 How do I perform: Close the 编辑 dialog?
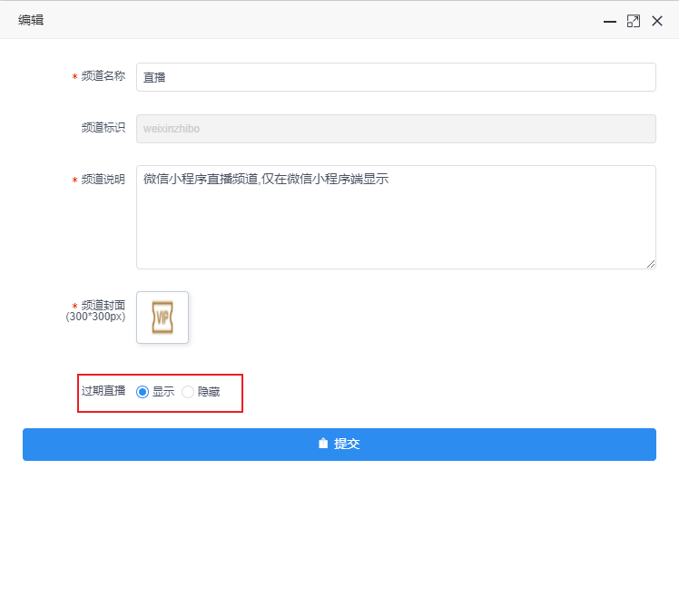click(657, 21)
